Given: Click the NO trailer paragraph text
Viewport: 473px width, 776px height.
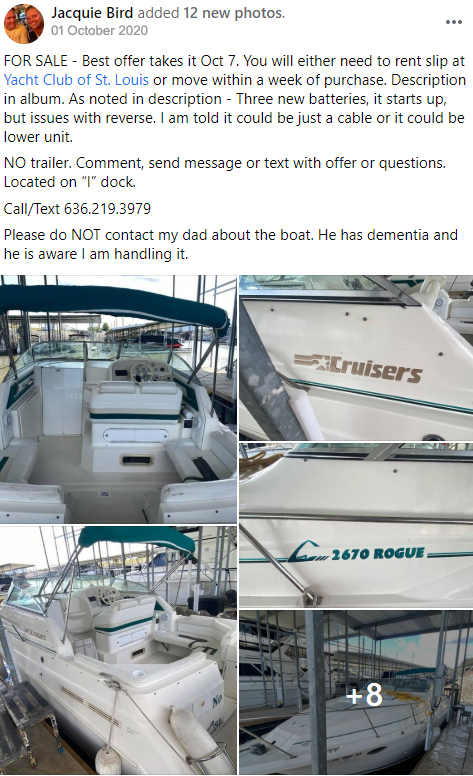Looking at the screenshot, I should pyautogui.click(x=225, y=172).
